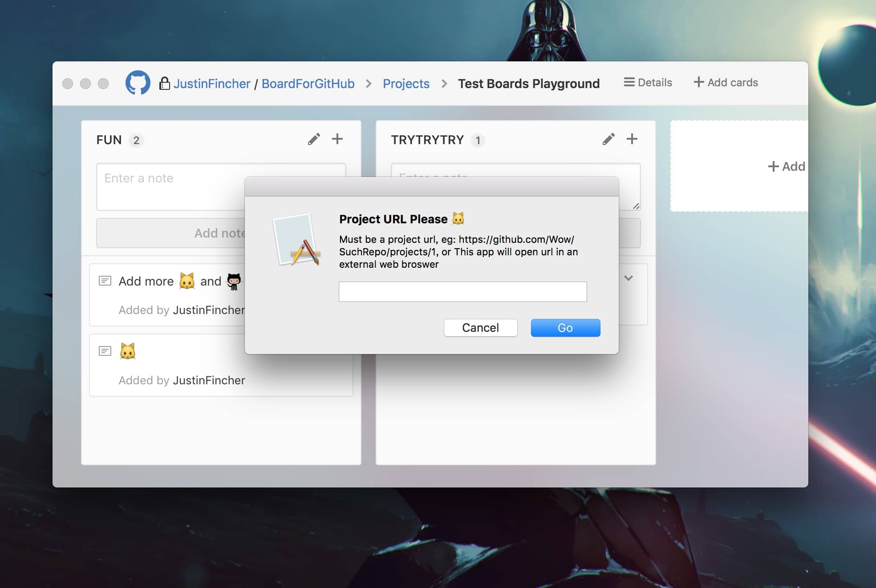Click the Automator dialog icon
This screenshot has height=588, width=876.
pos(296,240)
